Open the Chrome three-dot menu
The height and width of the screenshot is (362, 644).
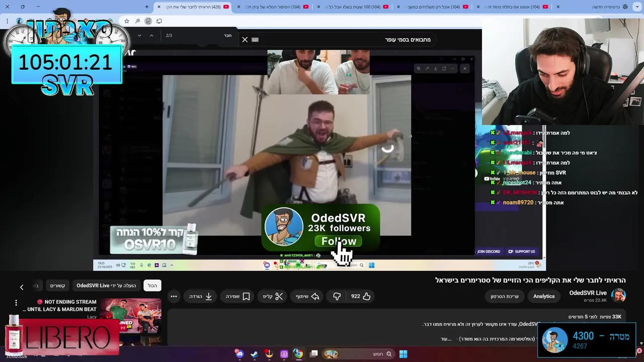7,21
